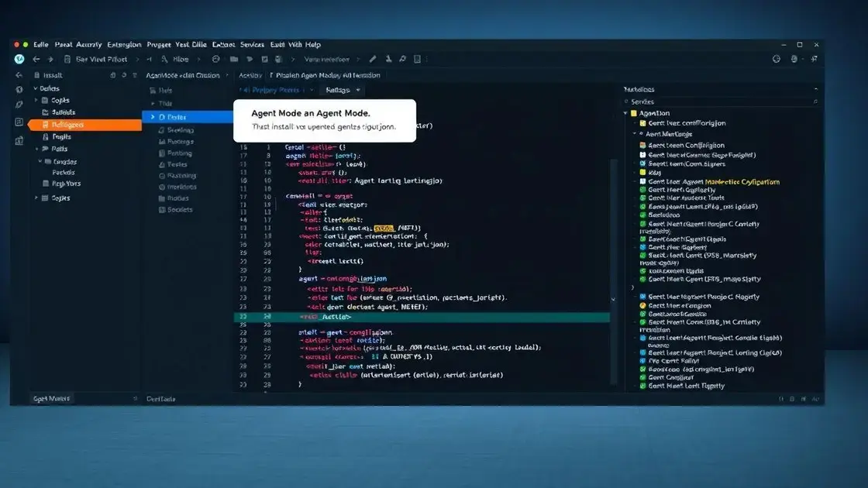Switch to 'AganMode edit Chasion' tab
This screenshot has width=868, height=488.
[183, 75]
